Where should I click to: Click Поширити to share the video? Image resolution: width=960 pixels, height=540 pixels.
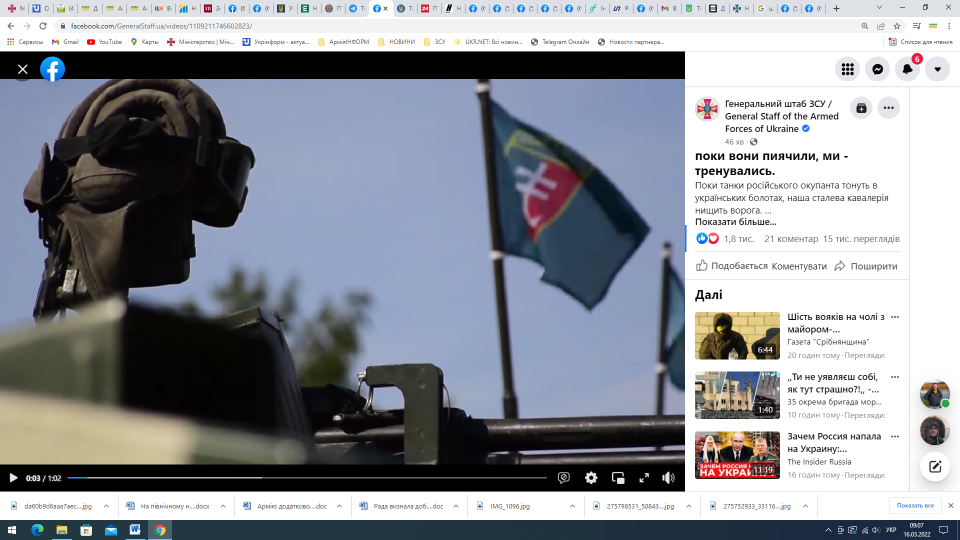(865, 266)
